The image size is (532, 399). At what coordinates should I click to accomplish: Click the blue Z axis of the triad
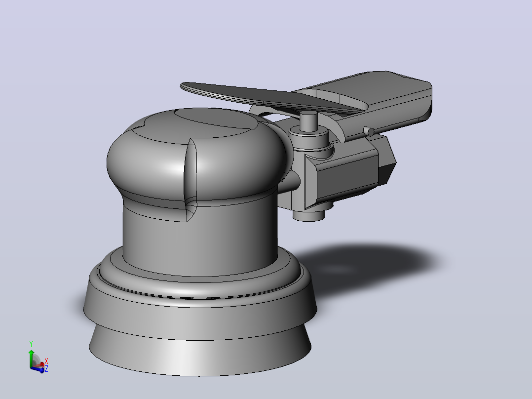(38, 370)
